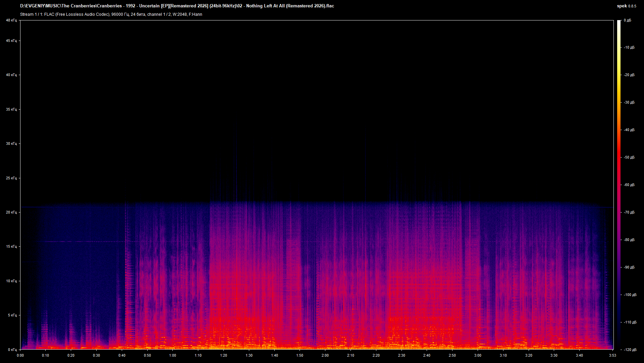This screenshot has width=644, height=363.
Task: Click the -30 дБ level label
Action: (629, 102)
